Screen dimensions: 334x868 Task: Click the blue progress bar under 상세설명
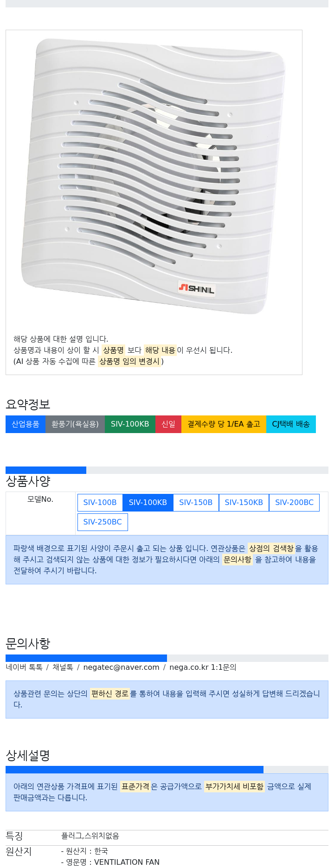[x=135, y=770]
